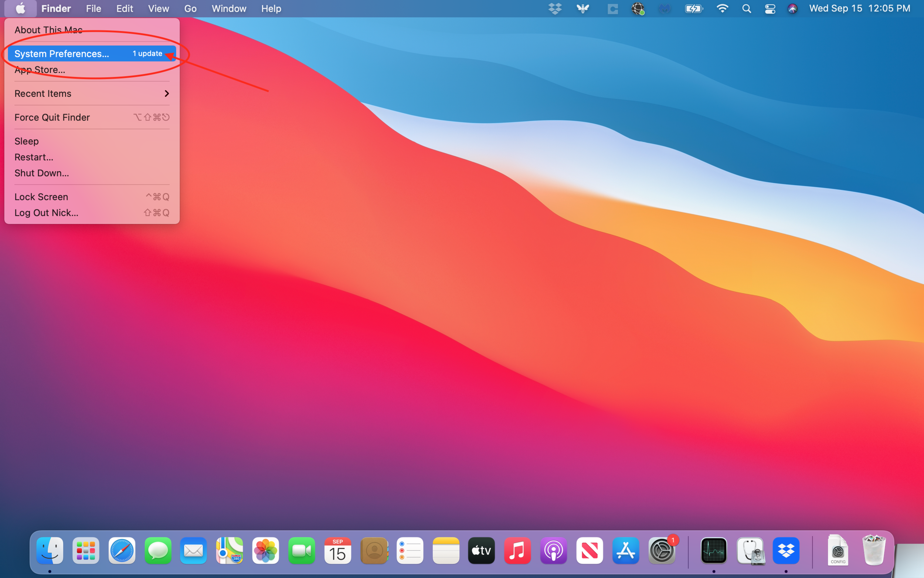Viewport: 924px width, 578px height.
Task: Open System Preferences gear in Dock
Action: click(x=662, y=551)
